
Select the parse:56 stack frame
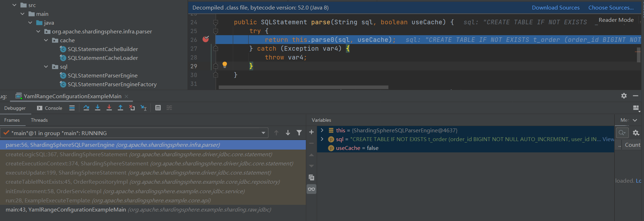[x=153, y=145]
